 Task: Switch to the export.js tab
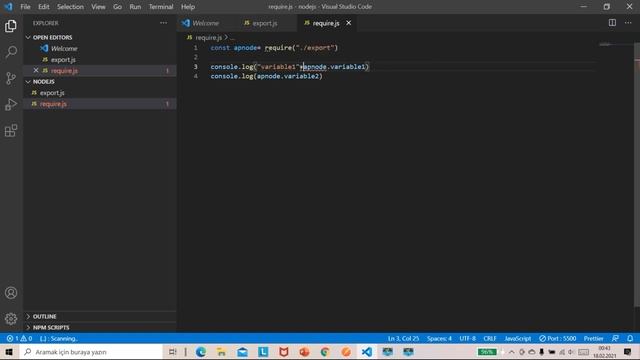[x=265, y=23]
